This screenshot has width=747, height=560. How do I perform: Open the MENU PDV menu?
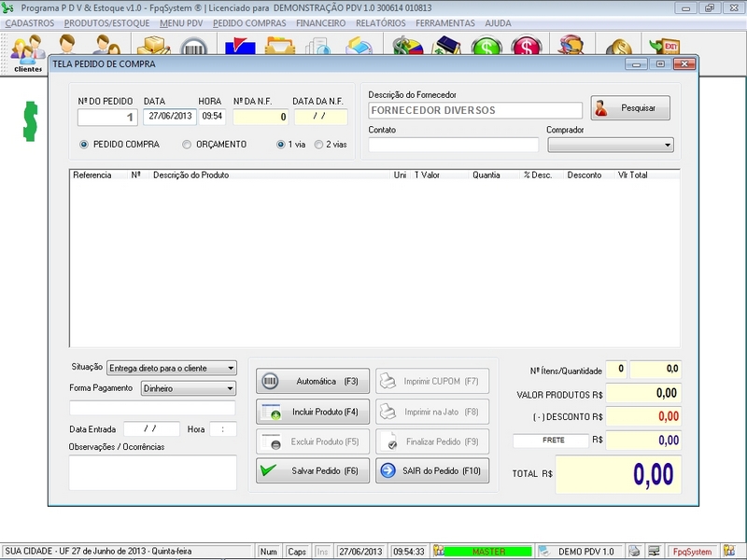(181, 23)
